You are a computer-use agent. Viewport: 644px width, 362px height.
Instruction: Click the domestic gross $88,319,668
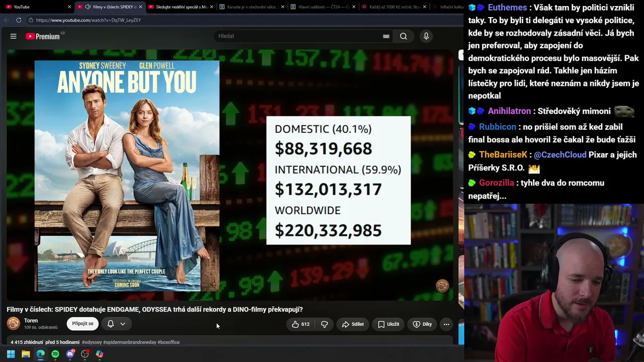(324, 148)
